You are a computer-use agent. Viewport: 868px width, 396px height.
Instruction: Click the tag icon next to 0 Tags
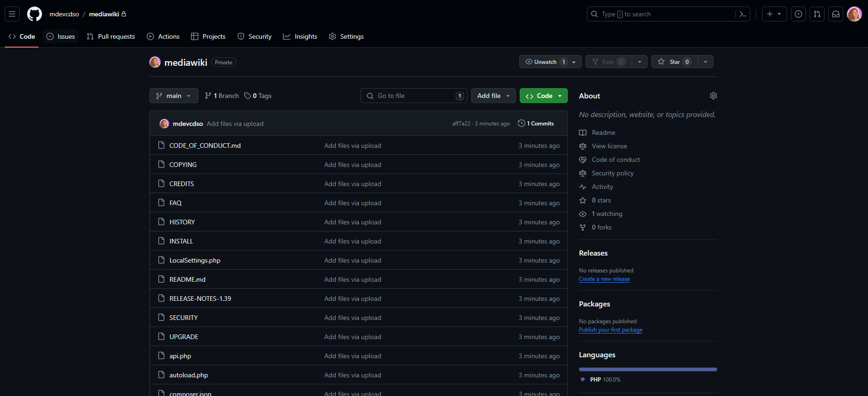tap(247, 96)
